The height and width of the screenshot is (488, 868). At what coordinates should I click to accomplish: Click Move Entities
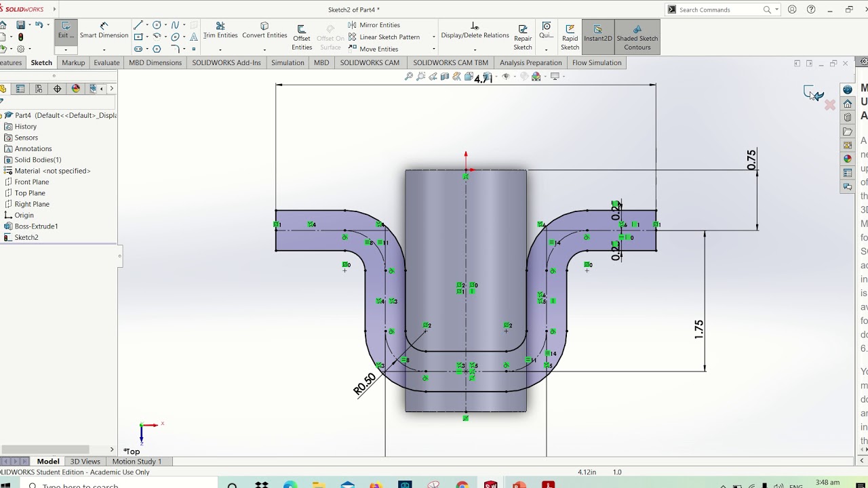(x=373, y=49)
